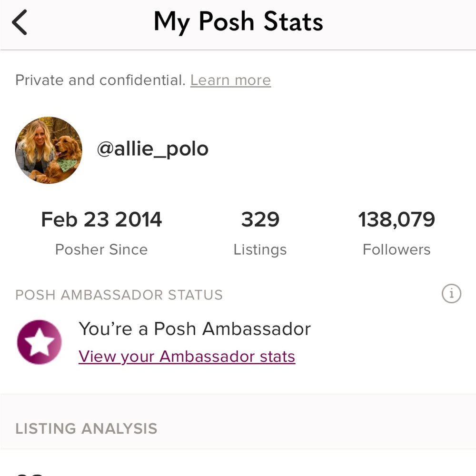
Task: Tap the 138,079 followers count
Action: (397, 219)
